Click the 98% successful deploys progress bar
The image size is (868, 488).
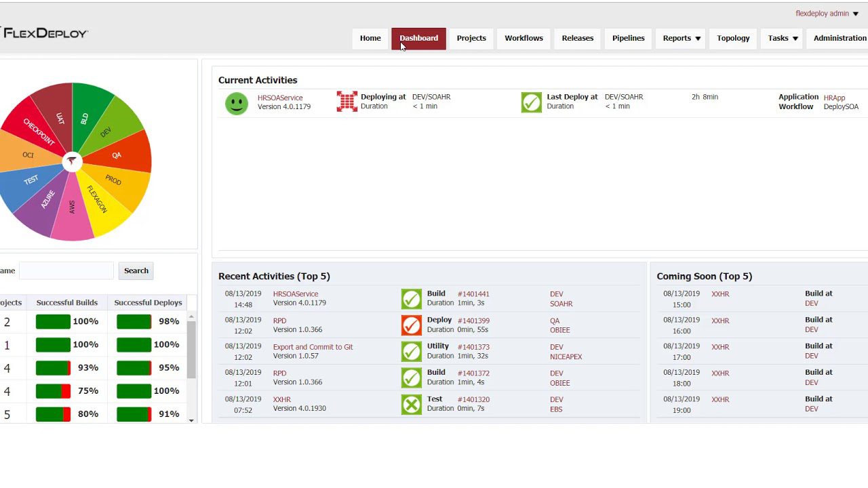pyautogui.click(x=134, y=321)
